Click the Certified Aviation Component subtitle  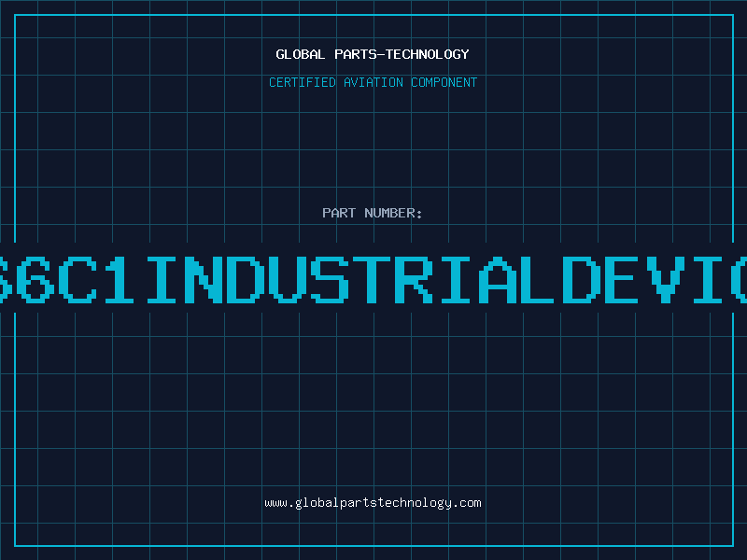point(373,82)
